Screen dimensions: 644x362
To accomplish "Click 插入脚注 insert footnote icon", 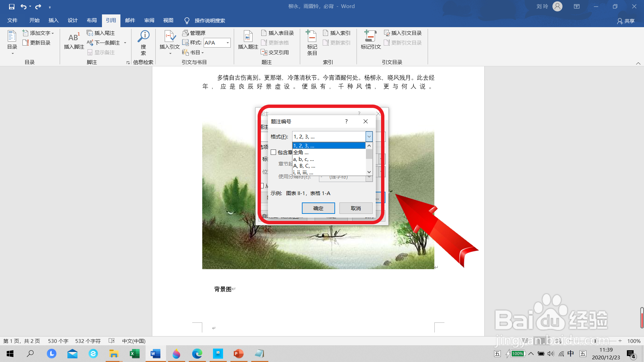I will [x=74, y=41].
